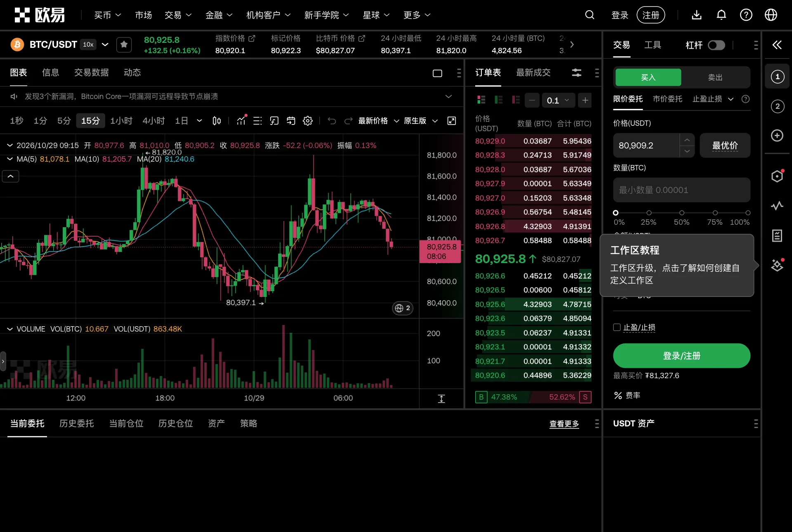Add new workspace plus icon
The height and width of the screenshot is (532, 792).
point(777,135)
